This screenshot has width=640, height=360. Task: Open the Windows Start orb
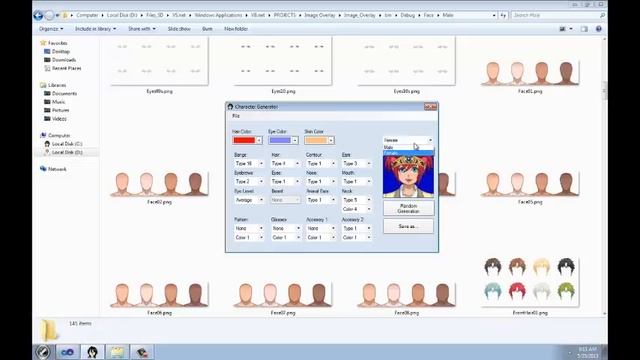coord(42,352)
